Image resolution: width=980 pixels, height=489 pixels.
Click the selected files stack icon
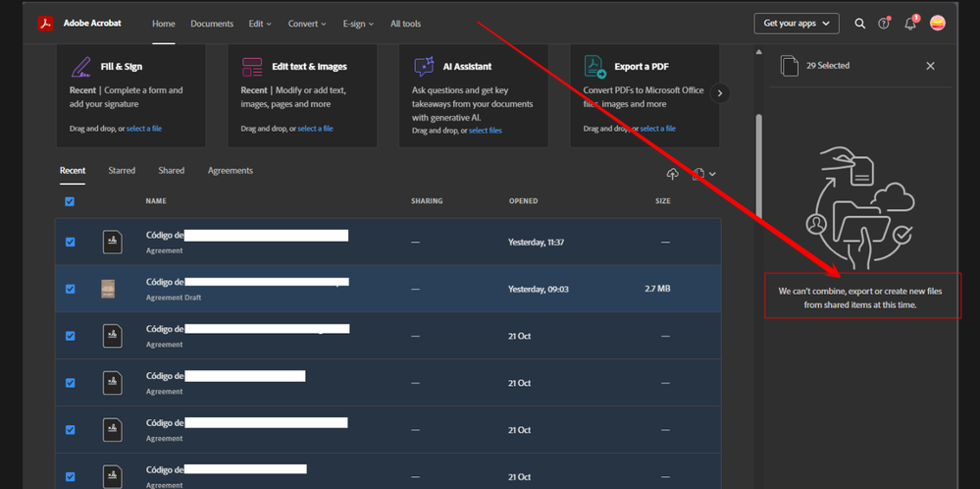tap(790, 66)
